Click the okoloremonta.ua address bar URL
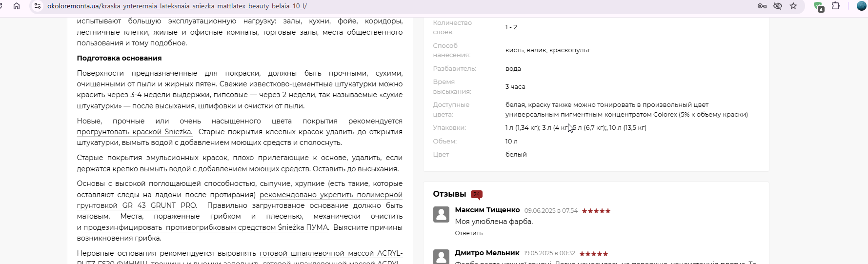868x264 pixels. click(177, 6)
